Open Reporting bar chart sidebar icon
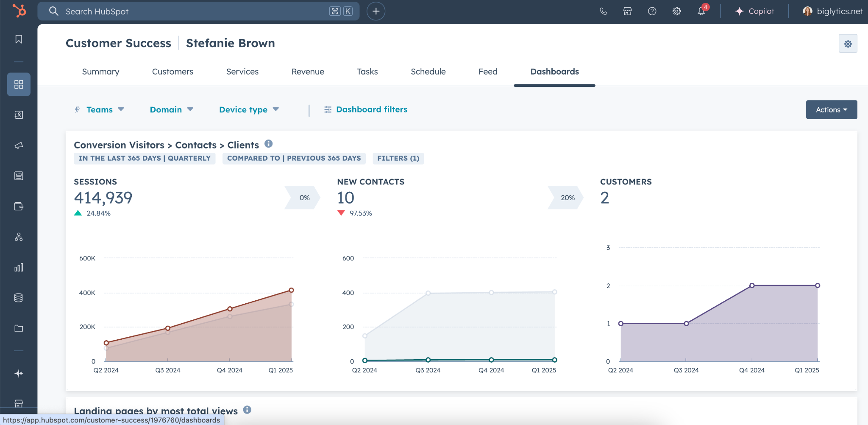This screenshot has height=425, width=868. coord(19,268)
